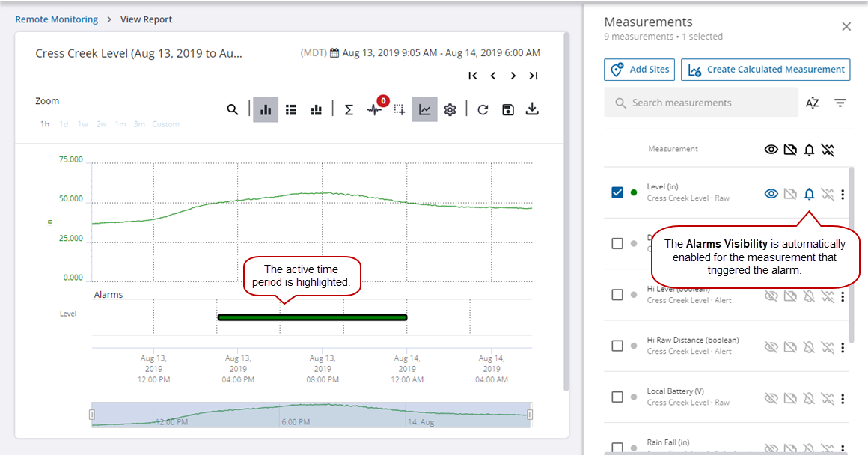868x455 pixels.
Task: Go to Remote Monitoring breadcrumb
Action: [x=57, y=19]
